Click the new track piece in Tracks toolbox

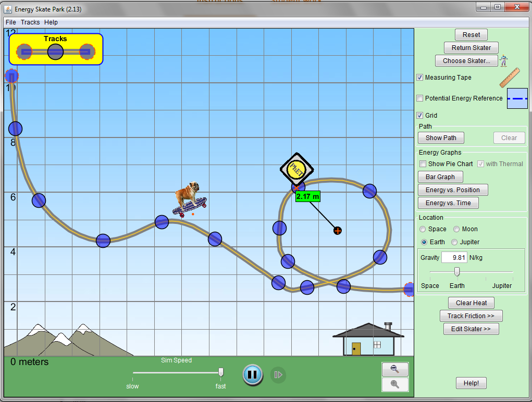(55, 52)
